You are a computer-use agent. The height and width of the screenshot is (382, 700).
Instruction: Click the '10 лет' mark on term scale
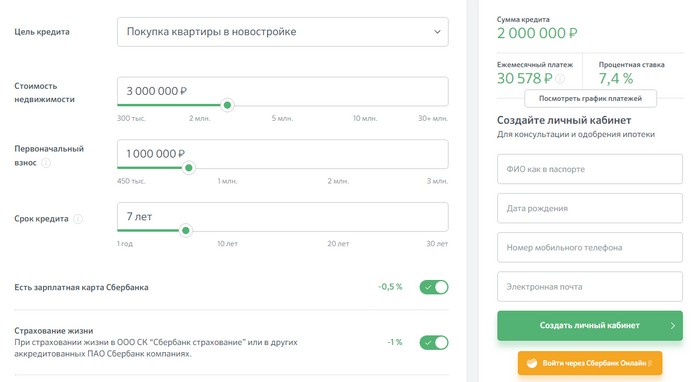[227, 244]
